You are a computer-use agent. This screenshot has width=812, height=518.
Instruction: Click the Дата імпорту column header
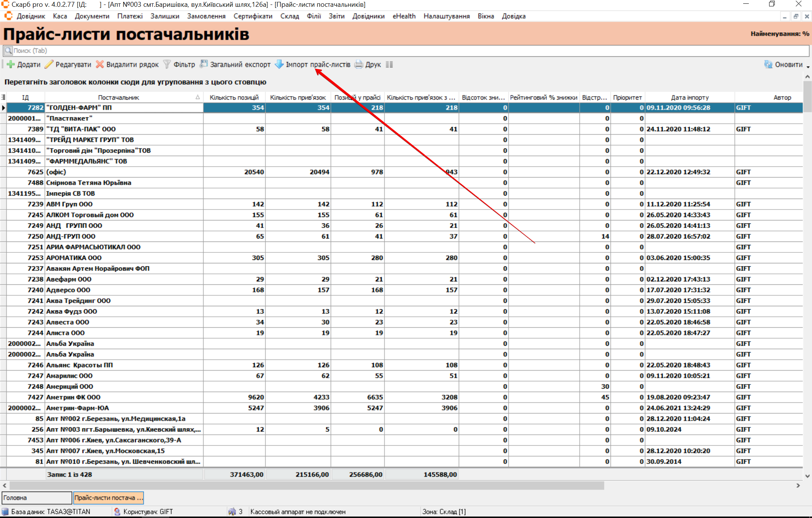click(689, 97)
